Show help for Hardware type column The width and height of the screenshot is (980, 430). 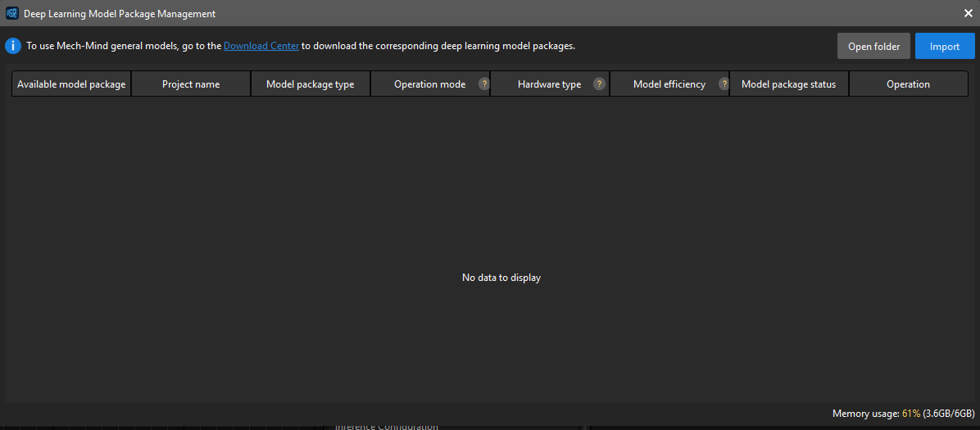tap(599, 84)
